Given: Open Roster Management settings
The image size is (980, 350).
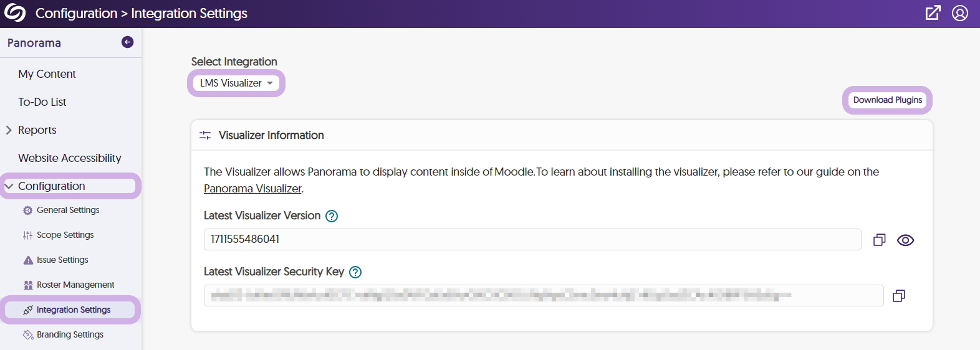Looking at the screenshot, I should coord(75,285).
